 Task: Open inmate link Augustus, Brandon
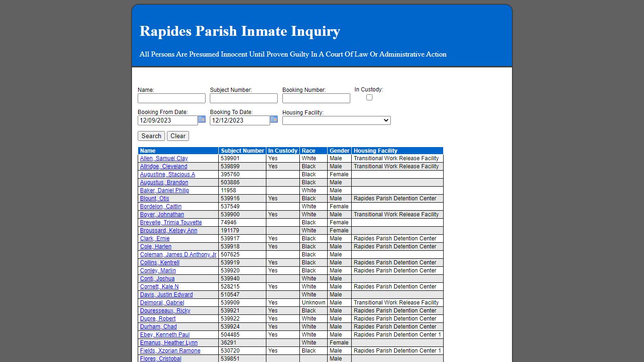[x=164, y=182]
